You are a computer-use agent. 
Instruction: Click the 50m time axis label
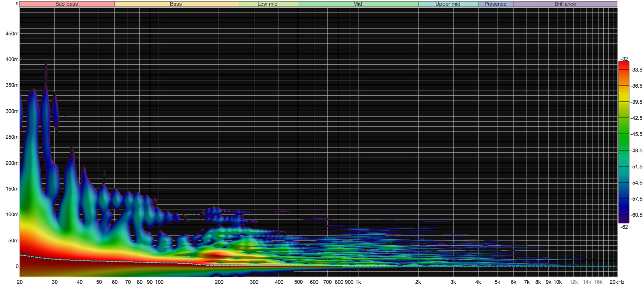click(x=14, y=240)
